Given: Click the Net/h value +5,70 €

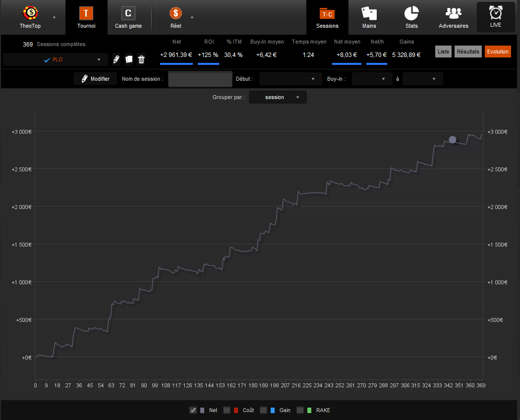Looking at the screenshot, I should pos(376,55).
